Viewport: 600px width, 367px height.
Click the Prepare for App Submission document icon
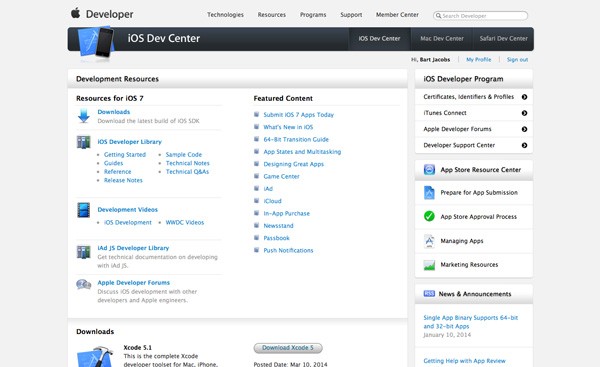429,192
